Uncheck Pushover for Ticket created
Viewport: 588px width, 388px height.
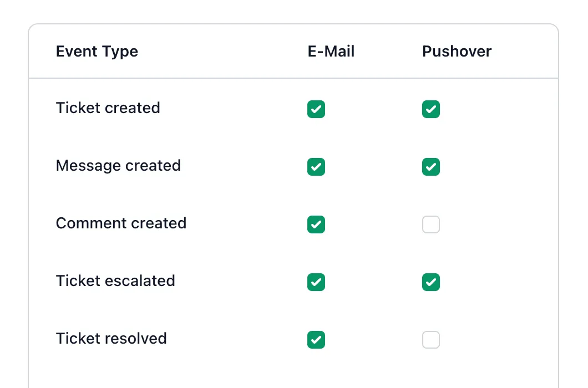[431, 109]
